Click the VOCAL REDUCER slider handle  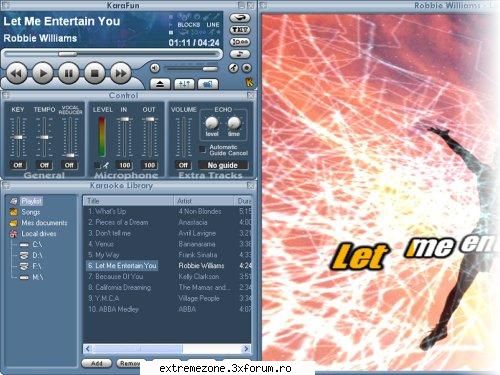70,155
